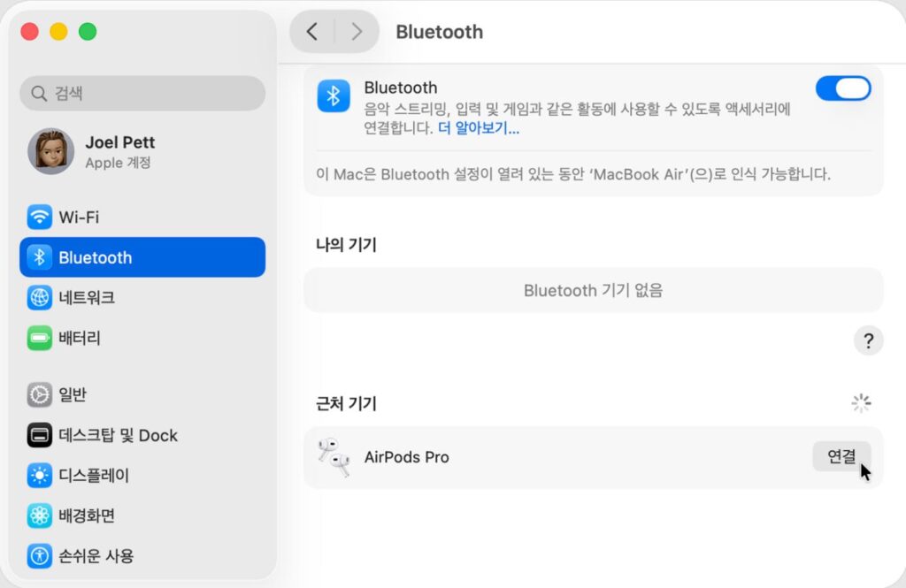The image size is (906, 588).
Task: Click the gear icon beside 일반
Action: coord(39,394)
